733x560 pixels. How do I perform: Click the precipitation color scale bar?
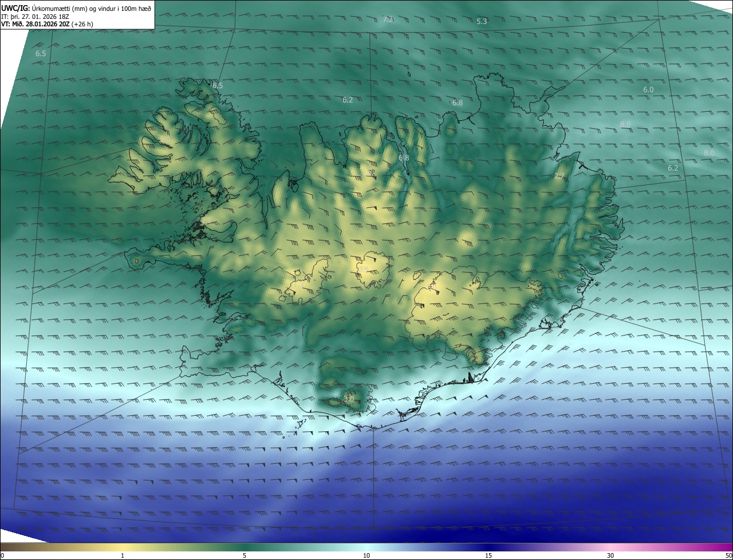pyautogui.click(x=366, y=547)
